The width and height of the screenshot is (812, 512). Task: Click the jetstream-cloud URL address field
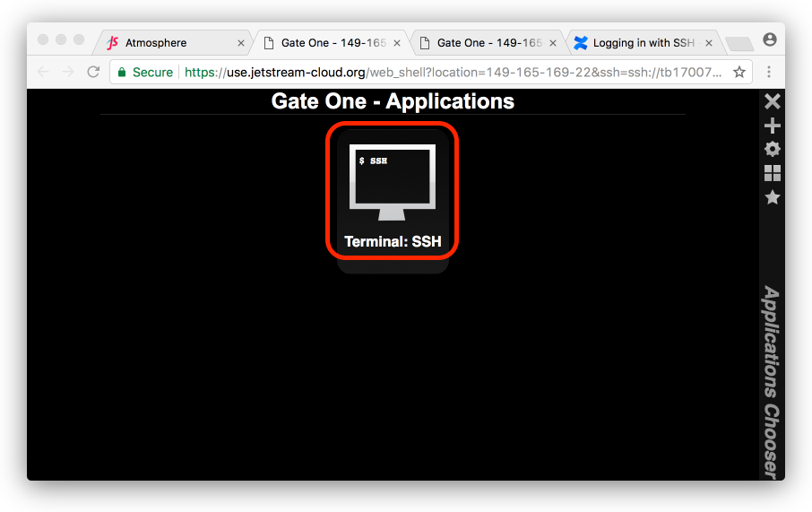[448, 72]
